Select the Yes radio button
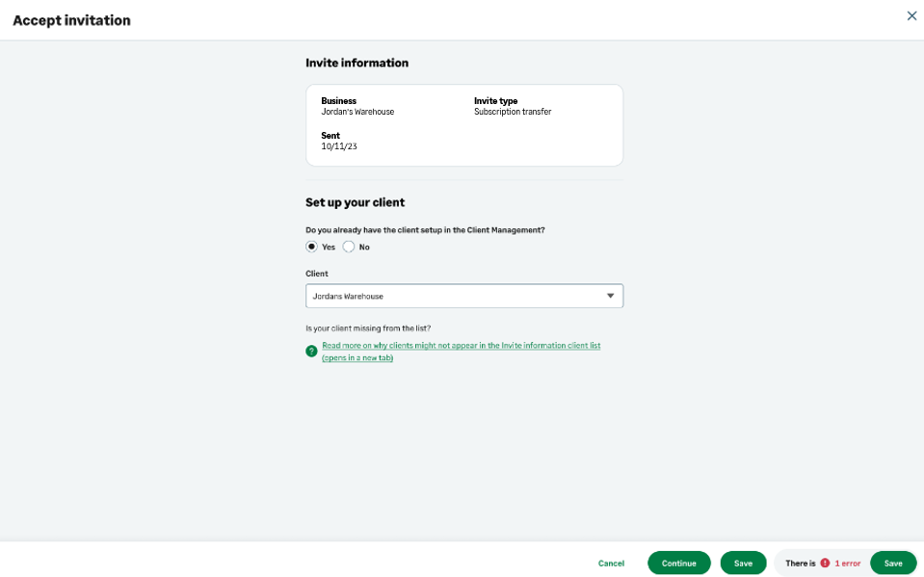 coord(311,247)
